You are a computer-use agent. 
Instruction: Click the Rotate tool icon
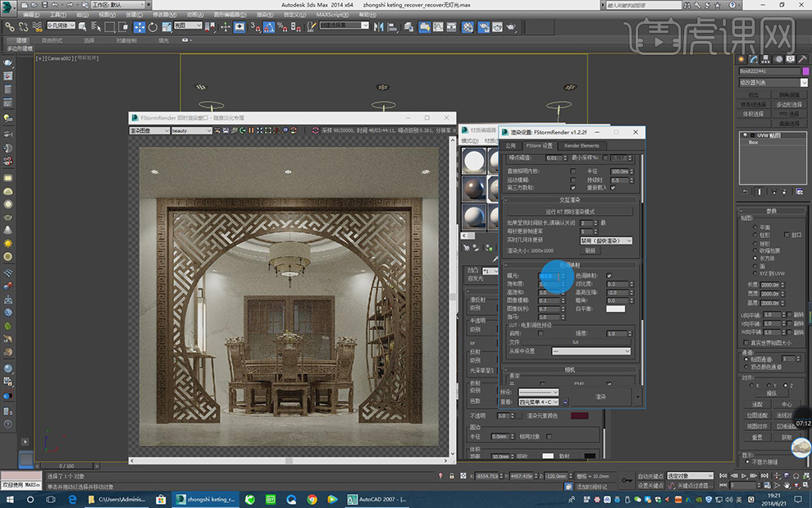[x=153, y=26]
